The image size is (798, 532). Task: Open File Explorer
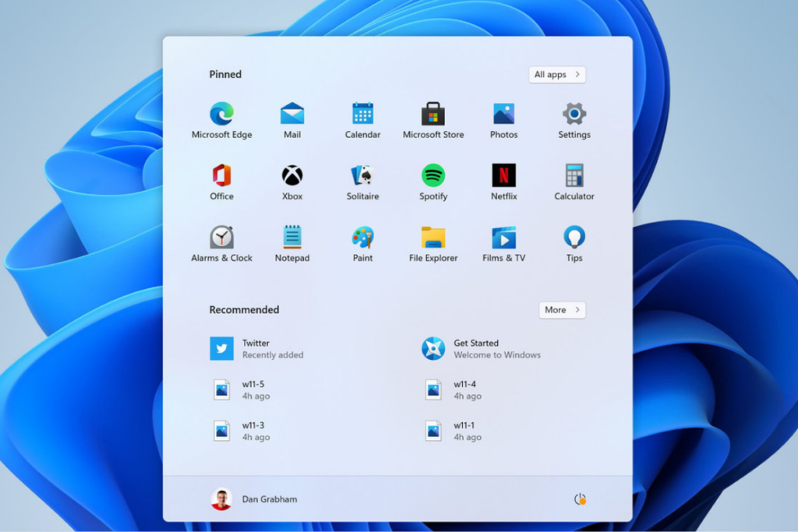click(433, 244)
